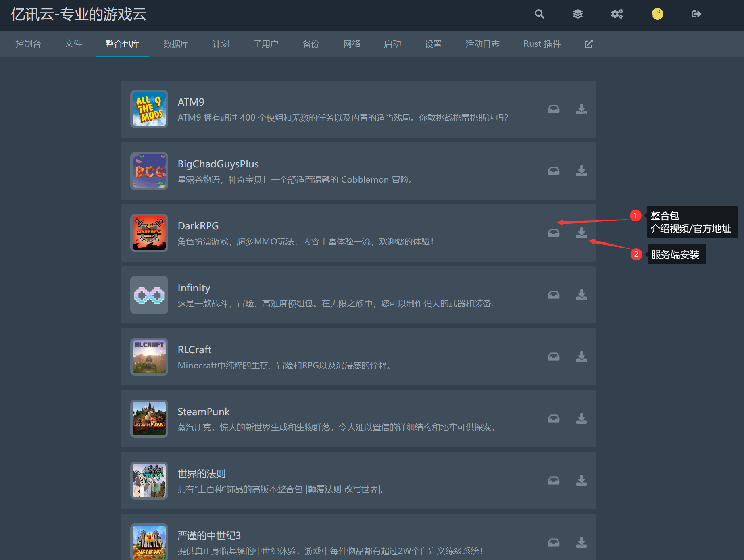Install the DarkRPG server via download icon
The height and width of the screenshot is (560, 744).
click(x=581, y=233)
